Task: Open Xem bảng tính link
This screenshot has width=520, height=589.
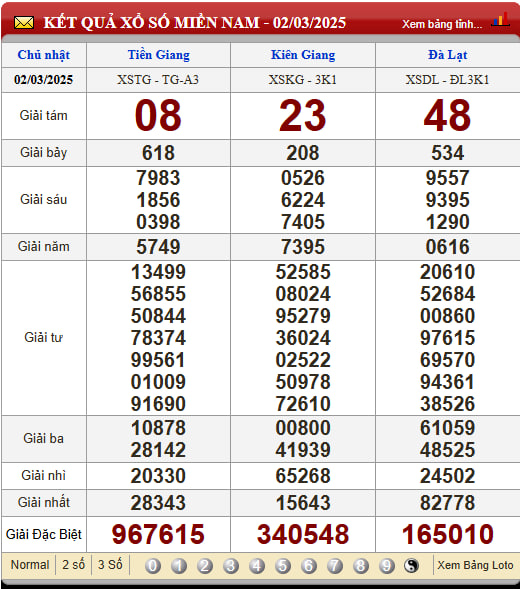Action: click(x=442, y=24)
